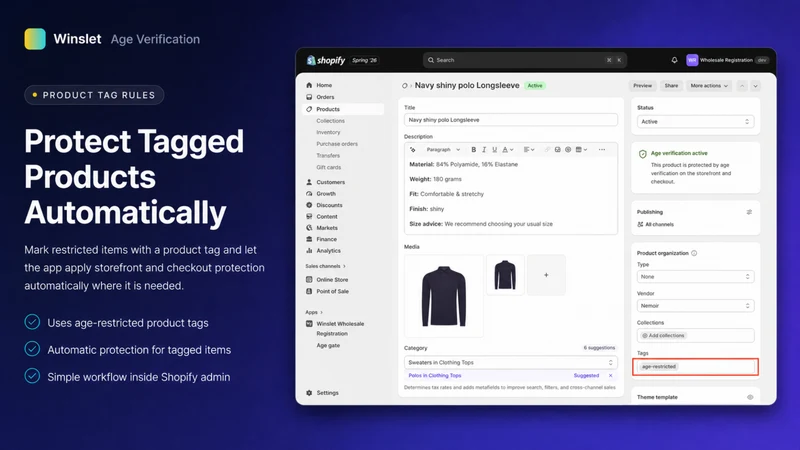Click the add media plus tile
Viewport: 800px width, 450px height.
tap(546, 275)
